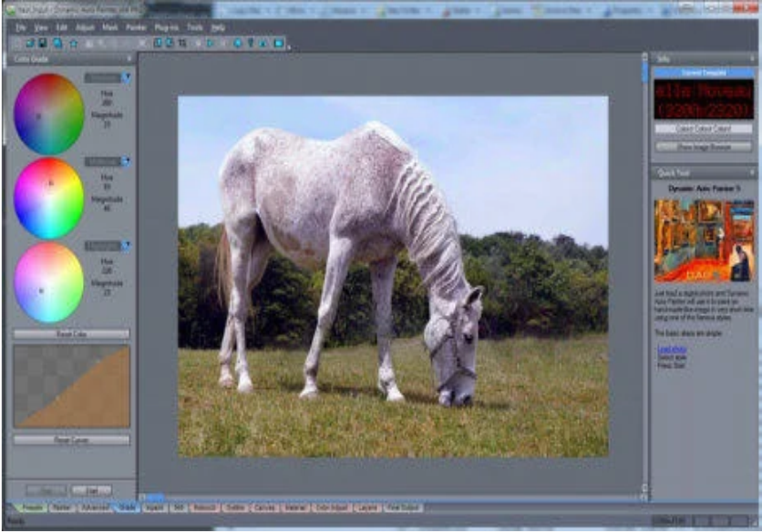The height and width of the screenshot is (532, 762).
Task: Click the pin-shaped icon in the toolbar
Action: 251,43
